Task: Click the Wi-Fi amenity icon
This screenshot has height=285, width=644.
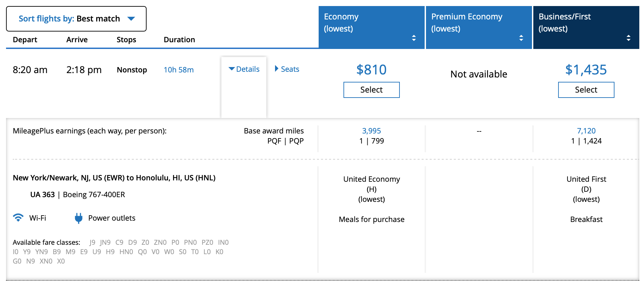Action: coord(18,218)
